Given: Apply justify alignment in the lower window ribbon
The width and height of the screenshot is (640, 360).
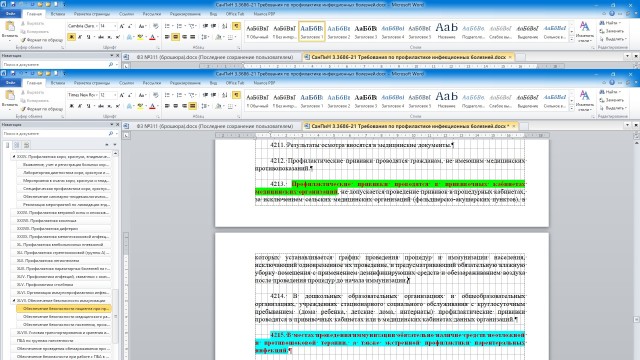Looking at the screenshot, I should pyautogui.click(x=193, y=106).
